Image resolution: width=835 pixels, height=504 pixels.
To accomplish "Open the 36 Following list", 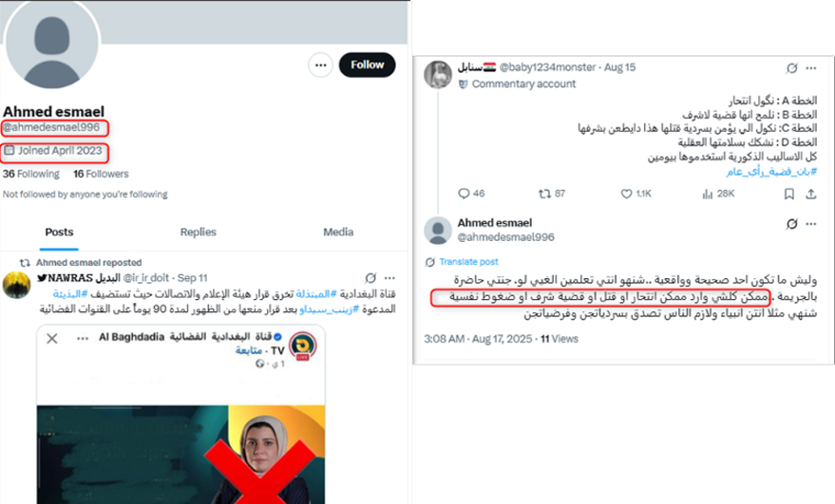I will [31, 174].
